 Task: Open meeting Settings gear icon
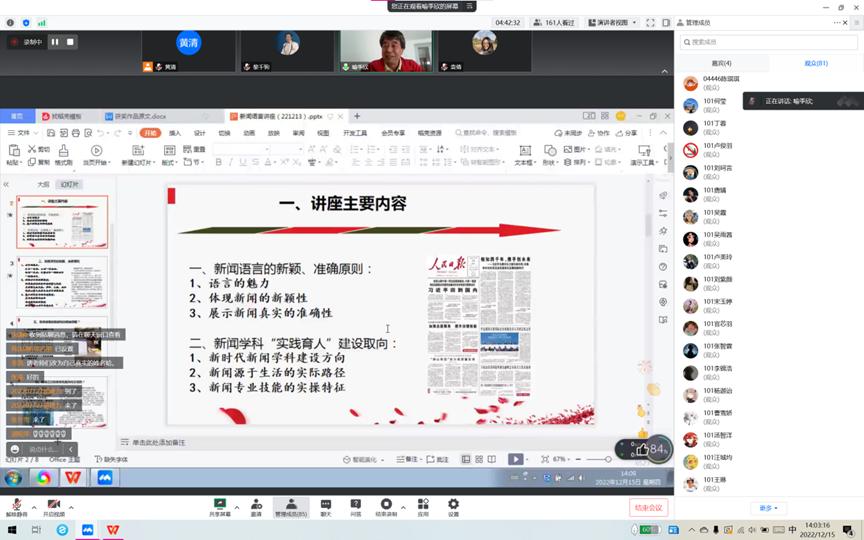click(x=453, y=505)
